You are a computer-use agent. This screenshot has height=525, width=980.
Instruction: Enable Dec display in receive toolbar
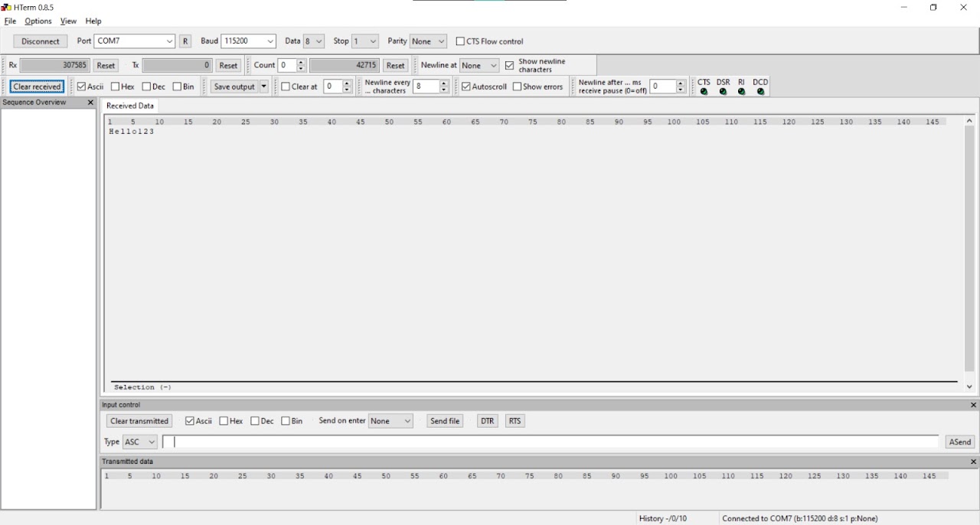[x=146, y=86]
